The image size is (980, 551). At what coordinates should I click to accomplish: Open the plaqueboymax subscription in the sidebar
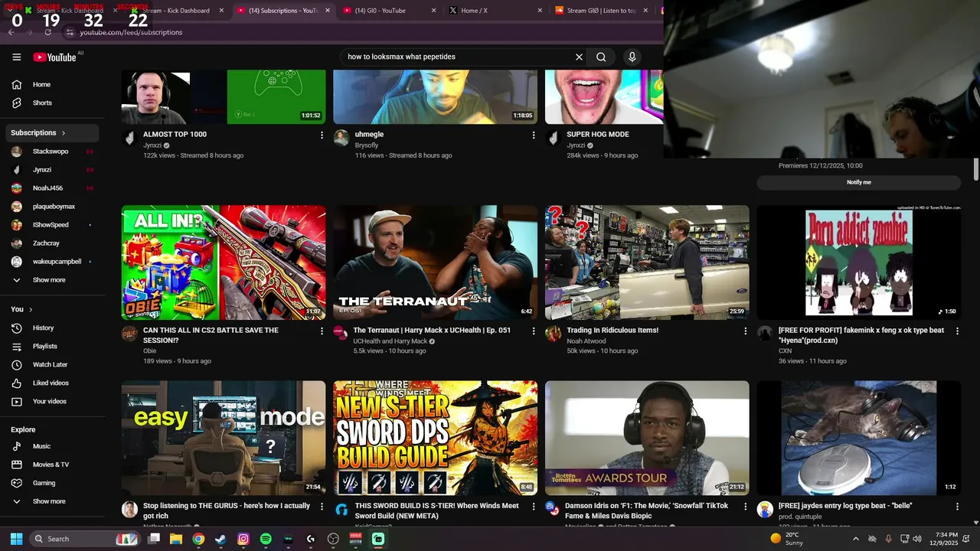(x=51, y=207)
